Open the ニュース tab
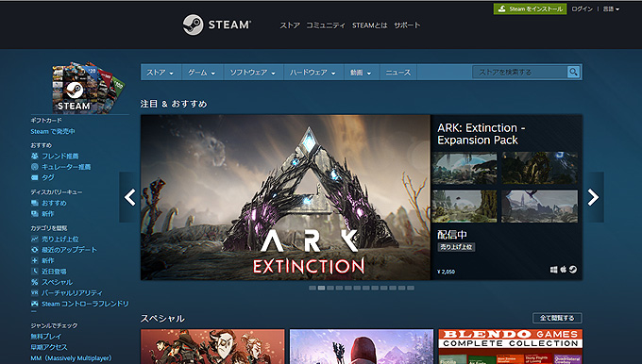Screen dimensions: 642x364 coord(398,73)
